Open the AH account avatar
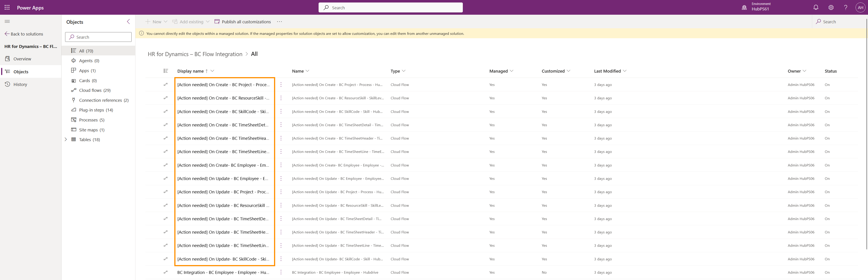Image resolution: width=868 pixels, height=280 pixels. click(x=860, y=7)
